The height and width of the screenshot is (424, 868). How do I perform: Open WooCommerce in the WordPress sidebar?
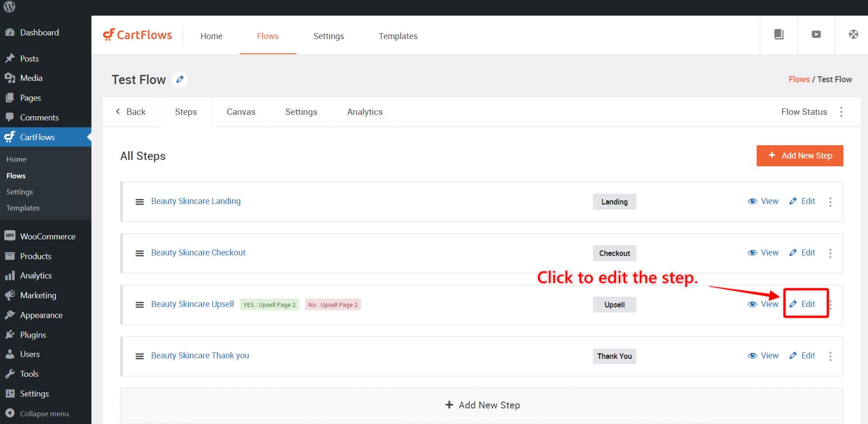(x=47, y=237)
